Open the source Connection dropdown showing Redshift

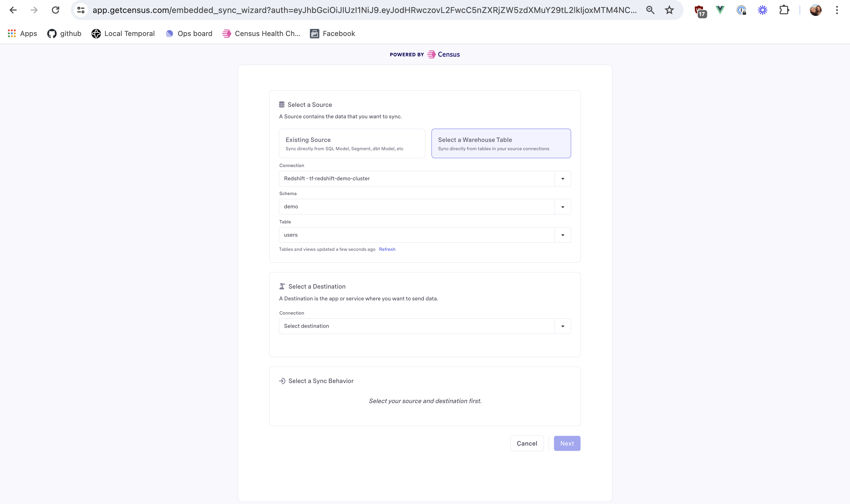[424, 179]
